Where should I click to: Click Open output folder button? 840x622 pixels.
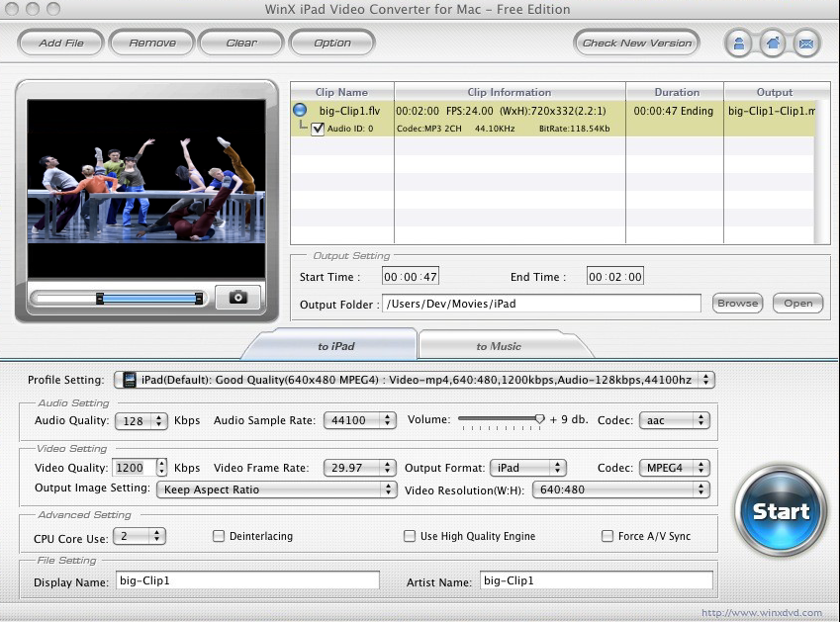coord(798,303)
